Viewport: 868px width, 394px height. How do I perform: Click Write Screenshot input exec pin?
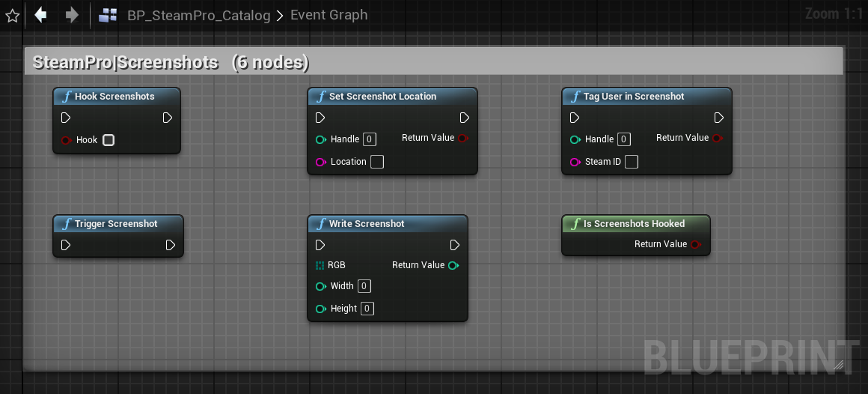click(x=320, y=245)
